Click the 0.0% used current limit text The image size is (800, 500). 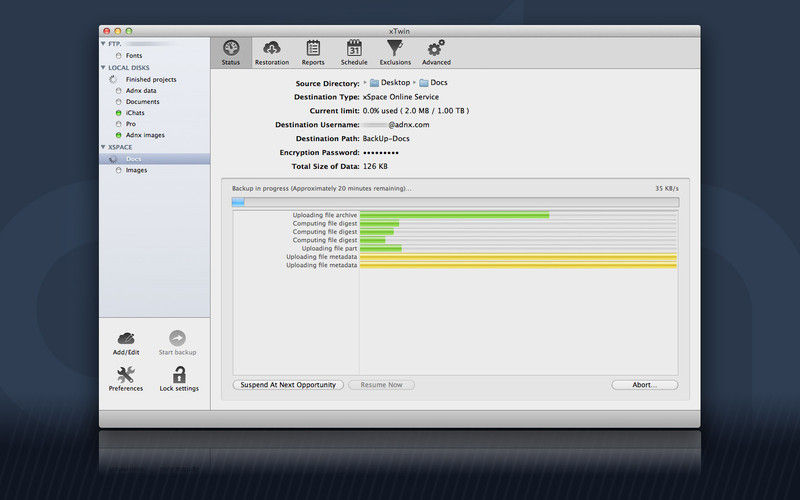click(x=416, y=111)
